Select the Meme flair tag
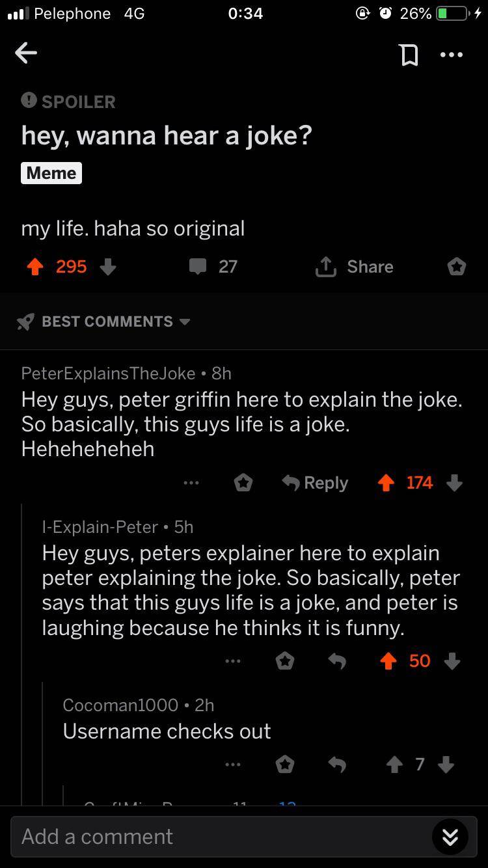The width and height of the screenshot is (488, 868). pyautogui.click(x=51, y=173)
